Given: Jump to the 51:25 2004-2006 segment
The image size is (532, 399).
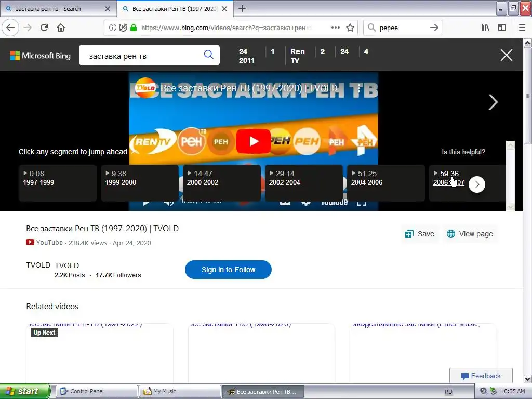Looking at the screenshot, I should tap(386, 183).
